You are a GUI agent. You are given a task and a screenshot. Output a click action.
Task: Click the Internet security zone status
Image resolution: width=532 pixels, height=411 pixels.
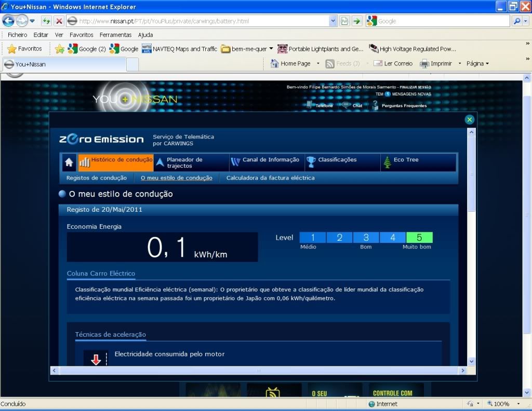point(383,404)
